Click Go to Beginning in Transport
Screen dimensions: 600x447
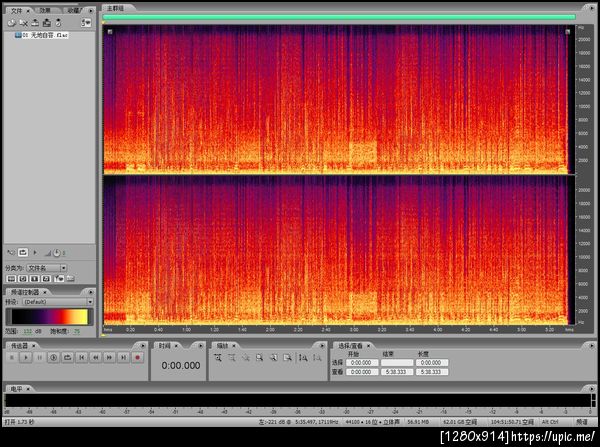(82, 357)
